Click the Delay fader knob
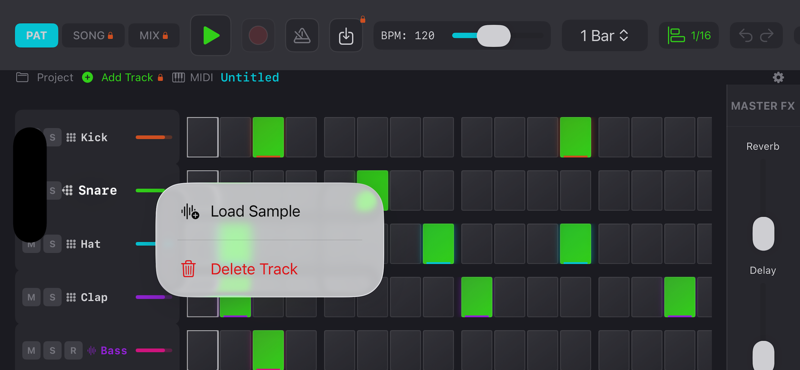The height and width of the screenshot is (370, 800). pyautogui.click(x=763, y=356)
